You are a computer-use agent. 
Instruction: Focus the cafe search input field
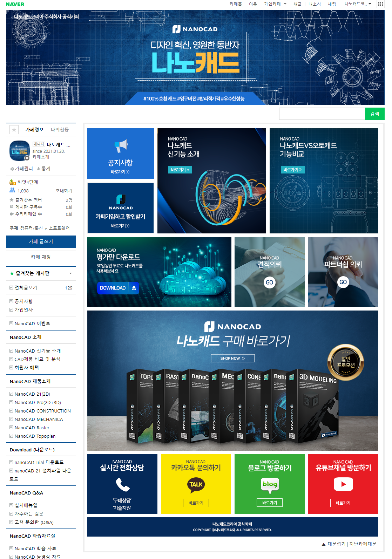coord(322,114)
